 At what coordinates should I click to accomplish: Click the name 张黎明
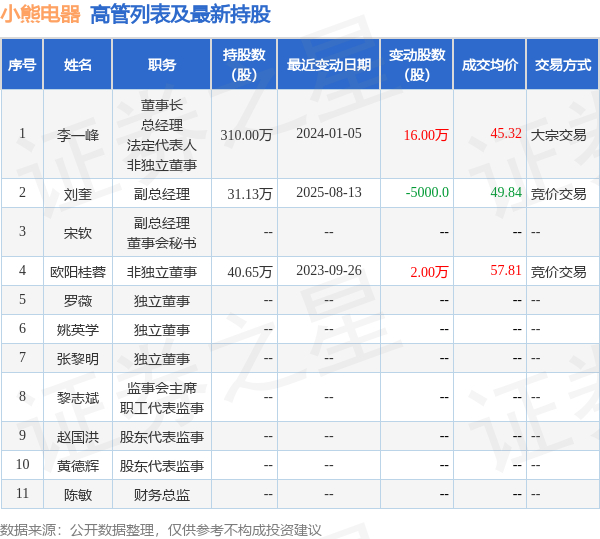(78, 359)
